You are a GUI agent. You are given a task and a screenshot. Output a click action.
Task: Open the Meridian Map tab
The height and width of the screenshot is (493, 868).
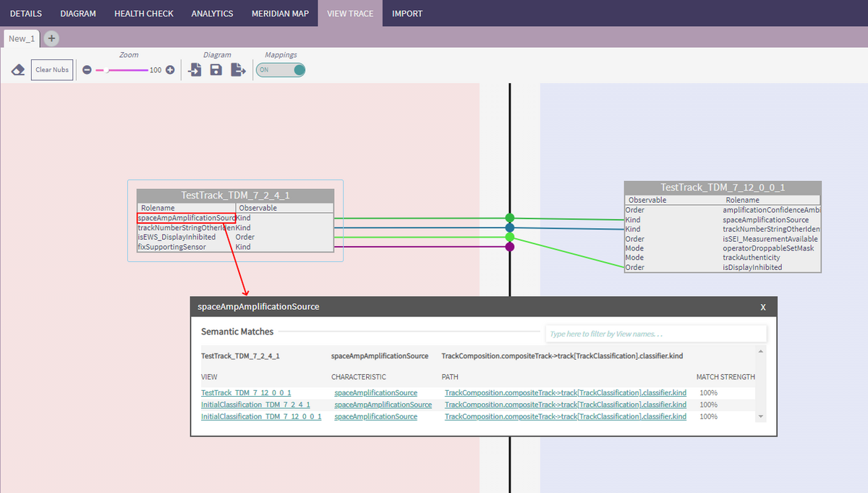click(x=280, y=13)
